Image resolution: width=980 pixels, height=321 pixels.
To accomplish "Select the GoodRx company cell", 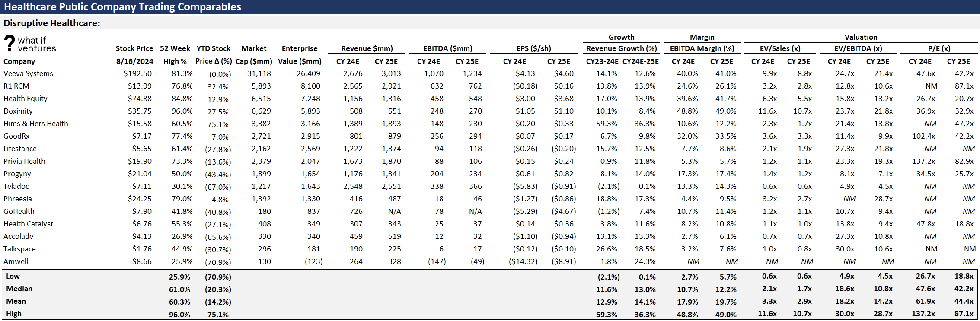I will click(x=16, y=136).
